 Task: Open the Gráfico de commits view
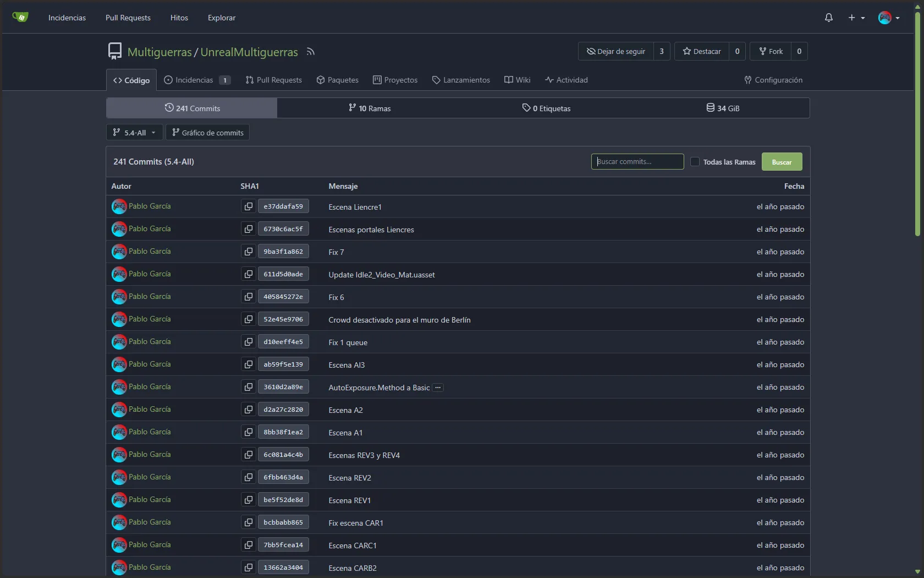point(207,133)
